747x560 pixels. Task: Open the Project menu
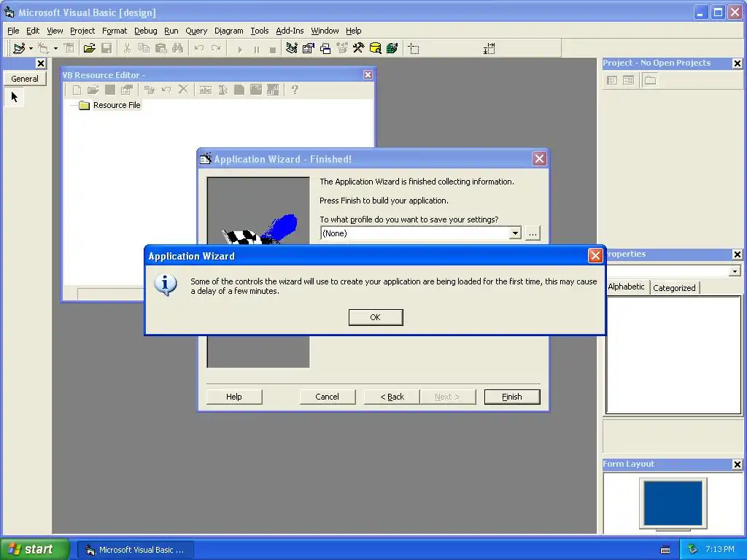click(x=82, y=31)
